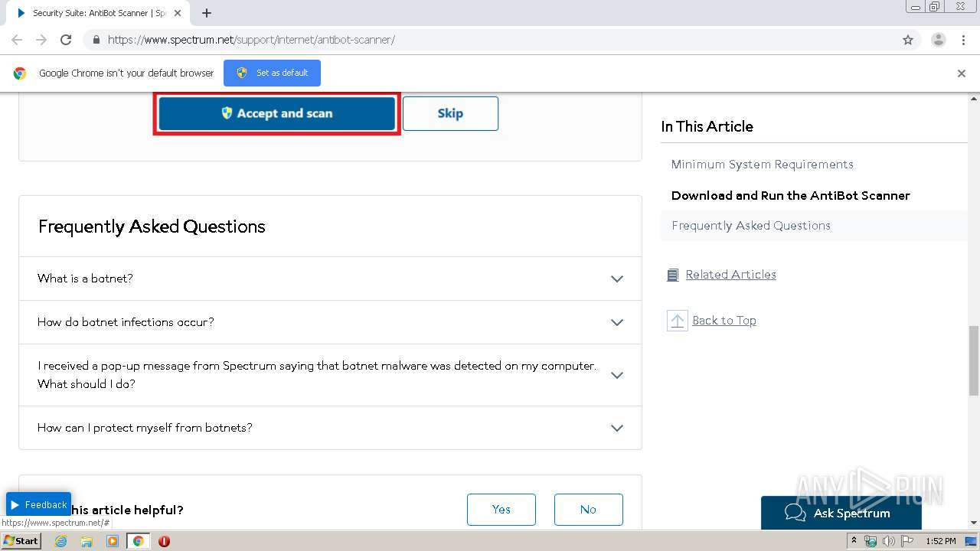Expand the pop-up message from Spectrum question

330,375
